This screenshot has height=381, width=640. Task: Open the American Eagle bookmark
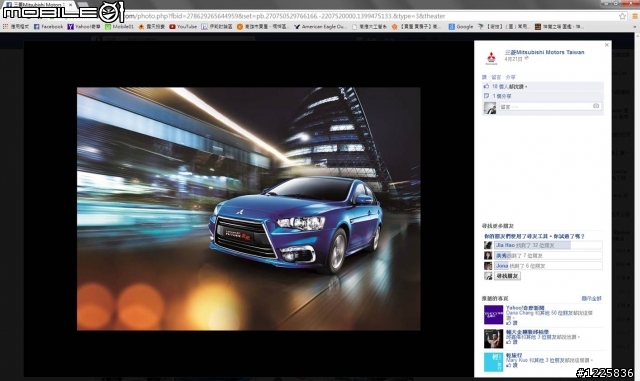(320, 27)
